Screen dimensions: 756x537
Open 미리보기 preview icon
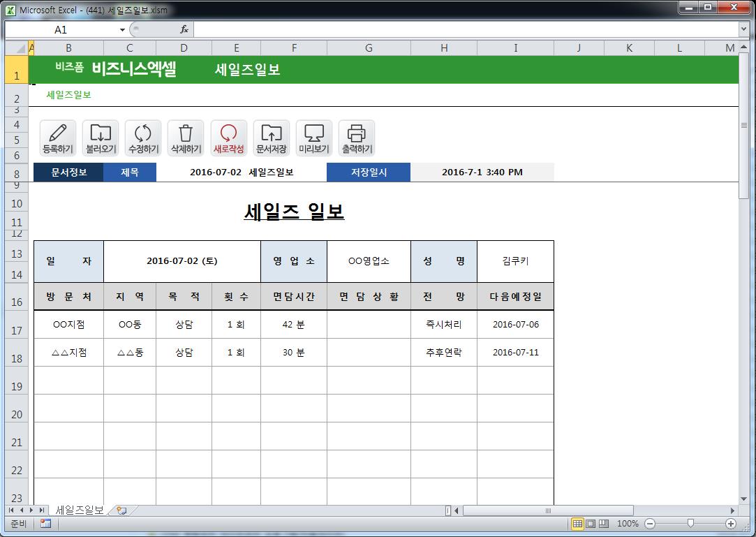[x=313, y=138]
